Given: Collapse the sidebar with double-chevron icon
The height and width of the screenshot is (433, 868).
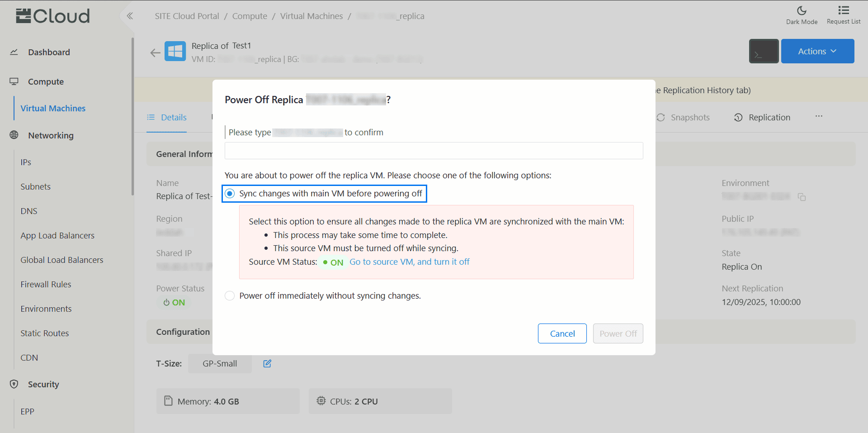Looking at the screenshot, I should click(x=130, y=16).
